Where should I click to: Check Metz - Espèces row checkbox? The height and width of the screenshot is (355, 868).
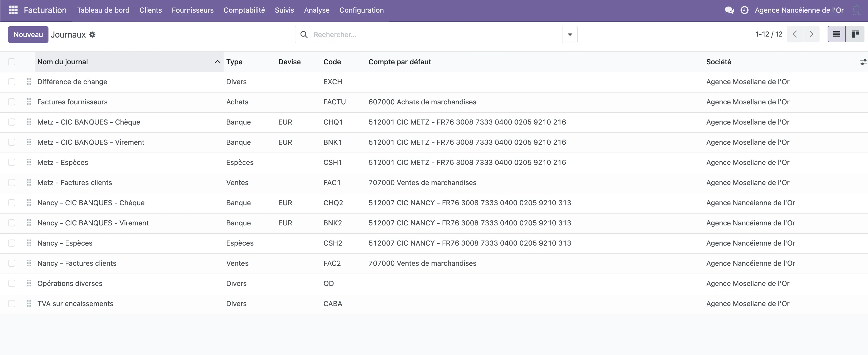pos(12,163)
